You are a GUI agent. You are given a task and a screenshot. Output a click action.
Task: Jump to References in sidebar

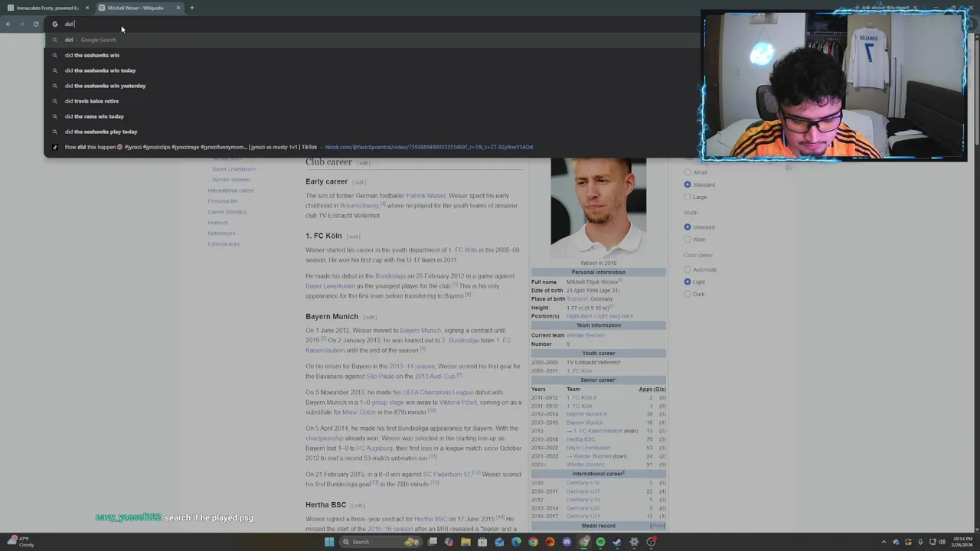(x=221, y=233)
